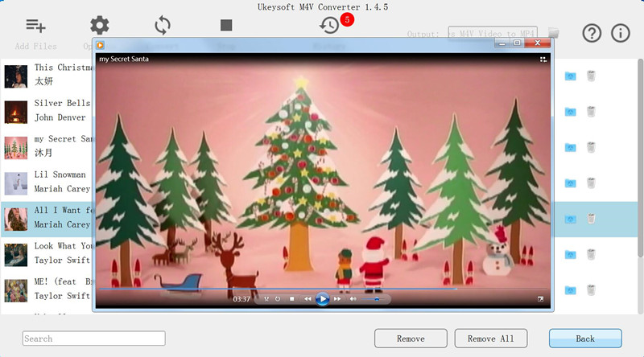Mute the media player volume

tap(353, 299)
